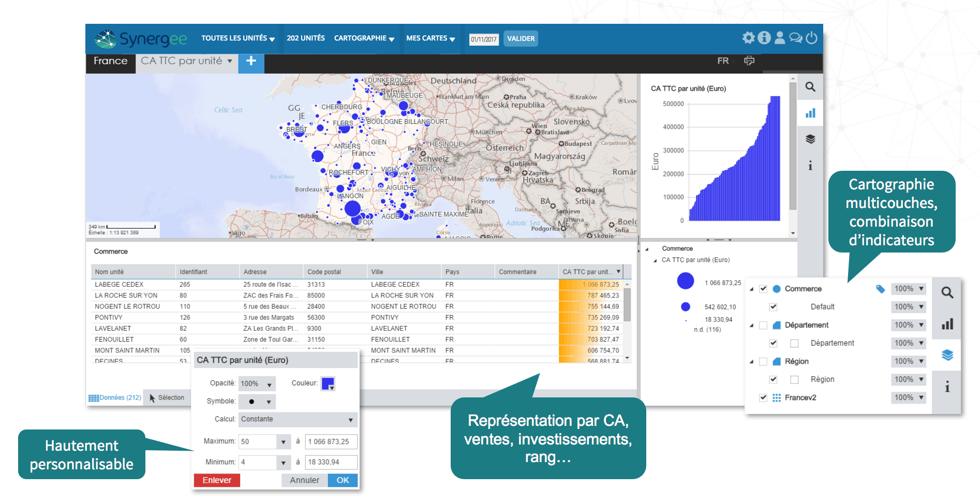Switch to the Sélection tab

pyautogui.click(x=167, y=397)
